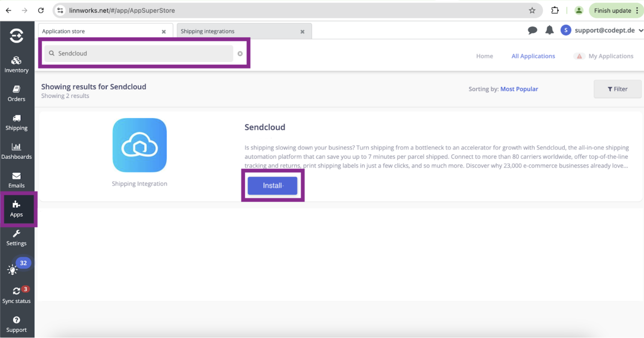
Task: Change sorting from Most Popular
Action: pyautogui.click(x=519, y=89)
